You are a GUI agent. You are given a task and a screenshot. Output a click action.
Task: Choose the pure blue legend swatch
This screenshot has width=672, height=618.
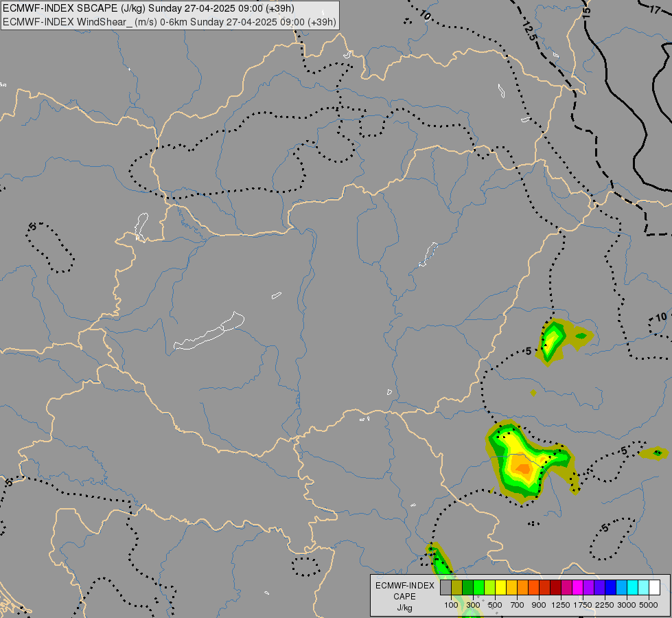[x=611, y=588]
